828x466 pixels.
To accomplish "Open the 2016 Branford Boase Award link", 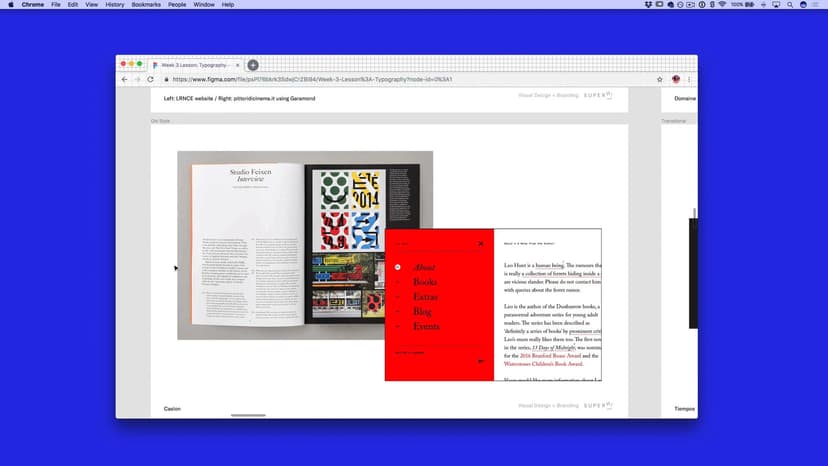I will tap(550, 356).
